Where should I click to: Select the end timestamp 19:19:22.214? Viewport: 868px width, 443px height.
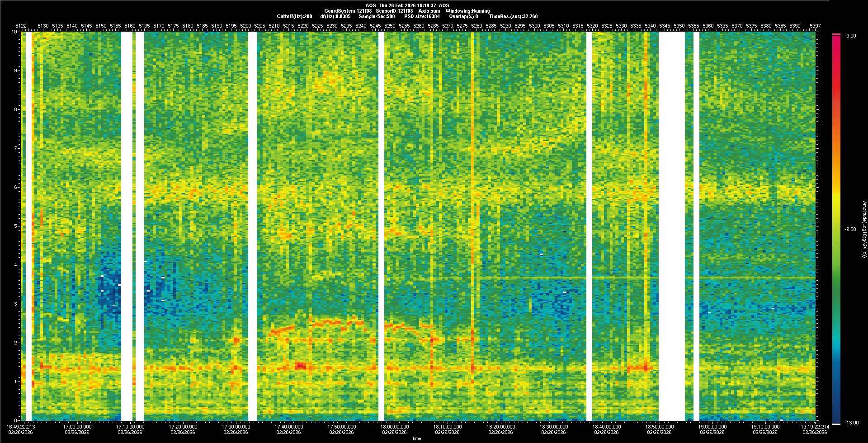click(815, 427)
